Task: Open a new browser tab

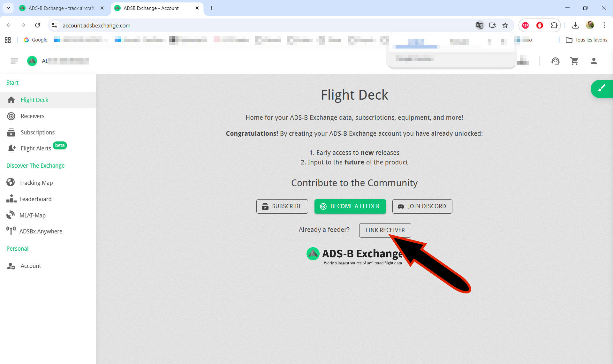Action: tap(212, 8)
